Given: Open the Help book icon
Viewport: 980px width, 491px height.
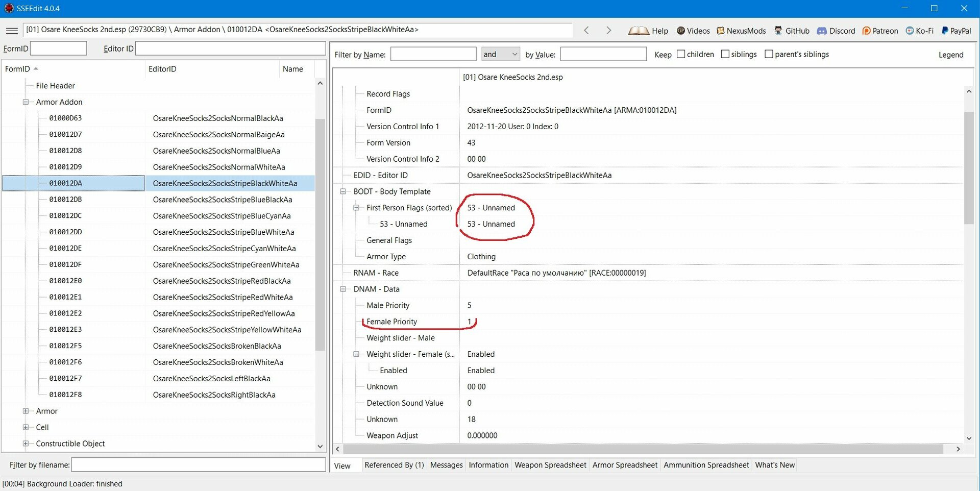Looking at the screenshot, I should (639, 31).
